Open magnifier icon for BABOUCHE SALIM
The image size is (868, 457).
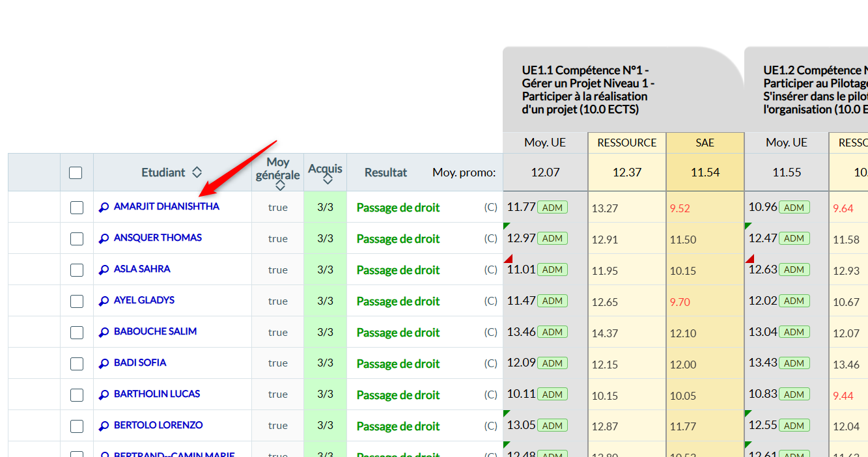(x=104, y=333)
